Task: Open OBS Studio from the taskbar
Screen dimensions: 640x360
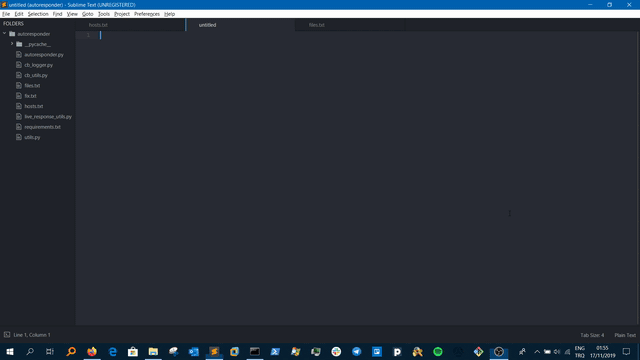Action: click(x=499, y=351)
